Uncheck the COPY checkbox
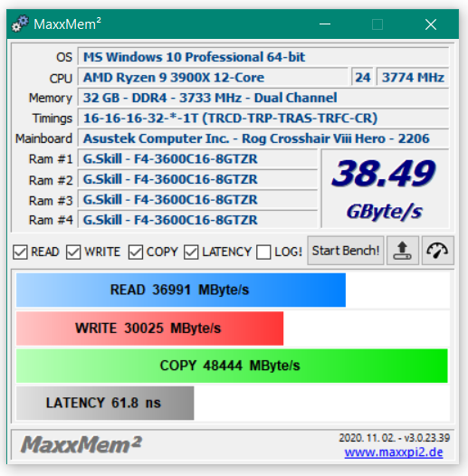 click(x=136, y=252)
